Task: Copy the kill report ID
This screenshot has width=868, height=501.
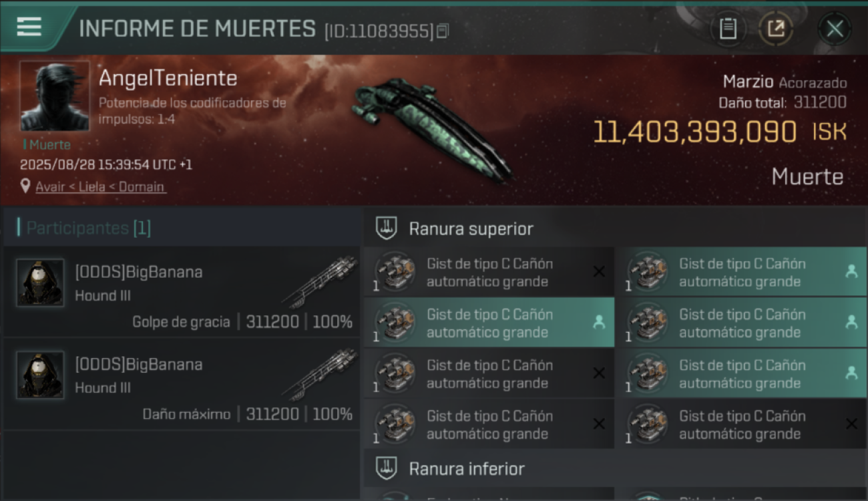Action: (x=442, y=31)
